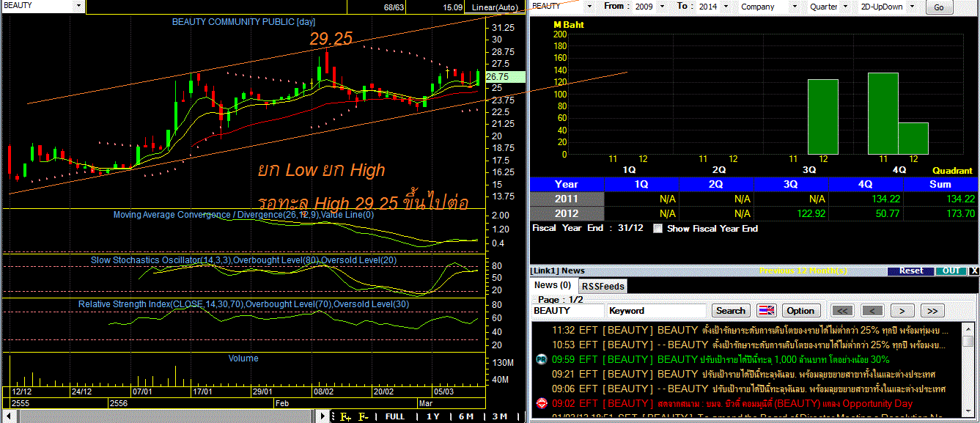The height and width of the screenshot is (423, 980).
Task: Click the red icon beside the 09:02 news
Action: (x=542, y=403)
